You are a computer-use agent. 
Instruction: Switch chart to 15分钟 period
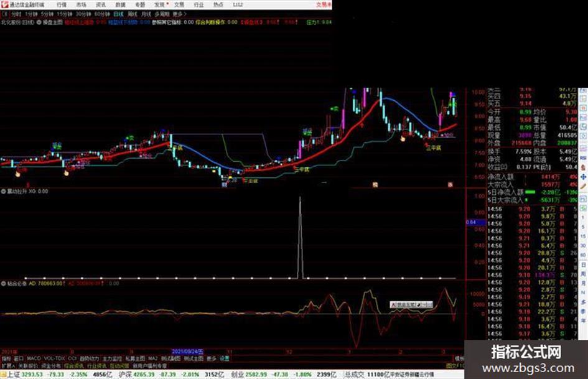click(x=65, y=14)
